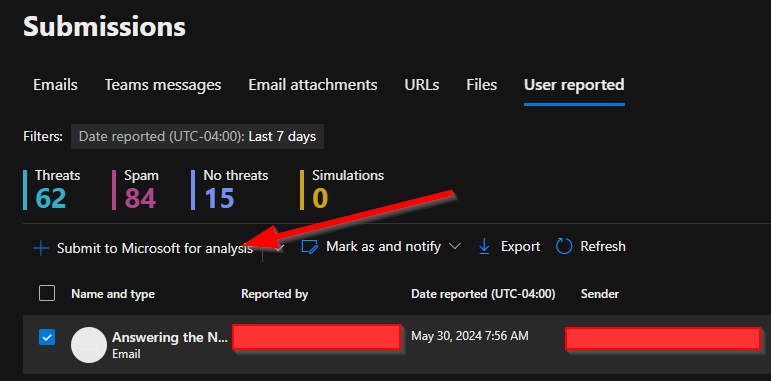
Task: Click the plus icon for Submit to Microsoft
Action: pyautogui.click(x=40, y=248)
